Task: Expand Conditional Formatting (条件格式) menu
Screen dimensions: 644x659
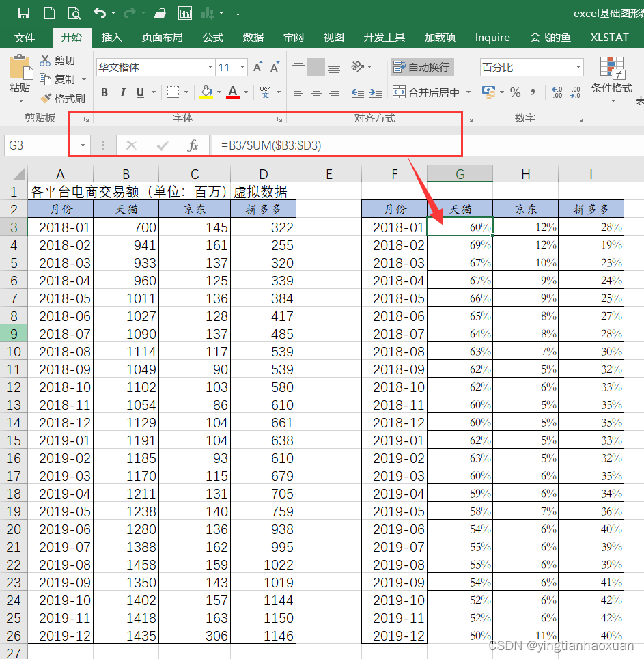Action: click(x=612, y=79)
